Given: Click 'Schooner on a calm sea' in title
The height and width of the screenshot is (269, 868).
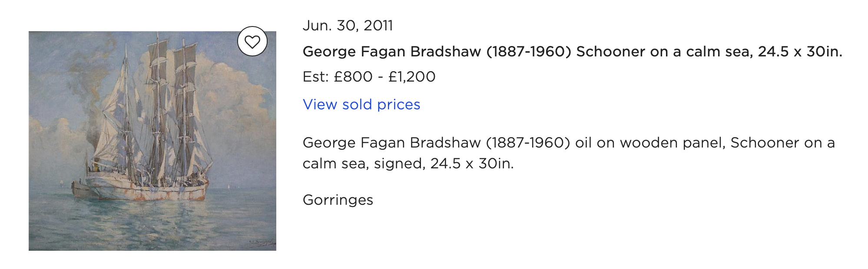Looking at the screenshot, I should point(665,52).
